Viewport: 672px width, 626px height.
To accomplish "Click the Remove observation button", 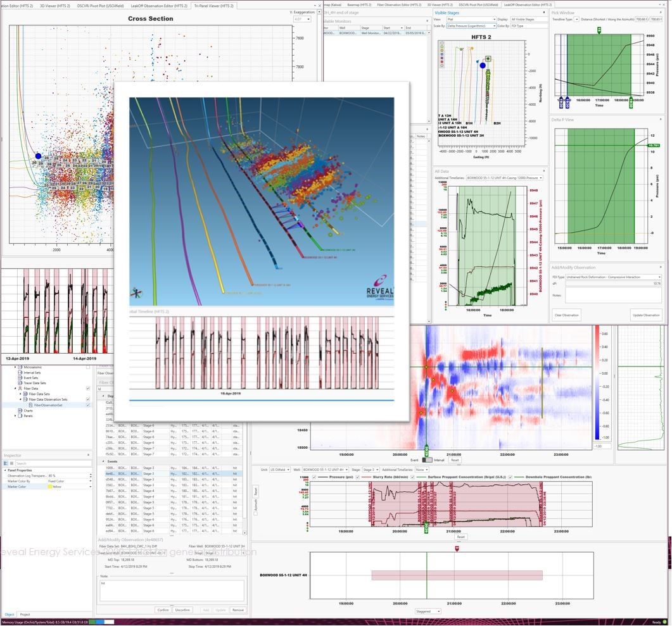I will pos(238,610).
